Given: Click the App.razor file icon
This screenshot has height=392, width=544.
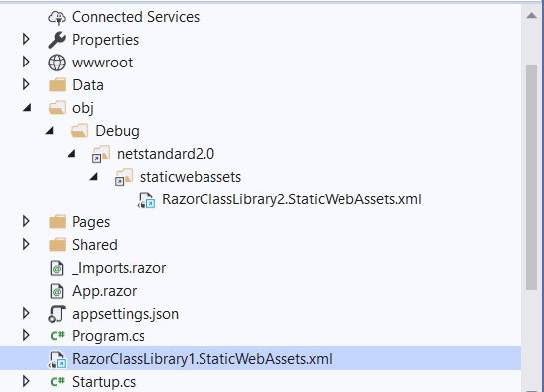Looking at the screenshot, I should pyautogui.click(x=57, y=291).
